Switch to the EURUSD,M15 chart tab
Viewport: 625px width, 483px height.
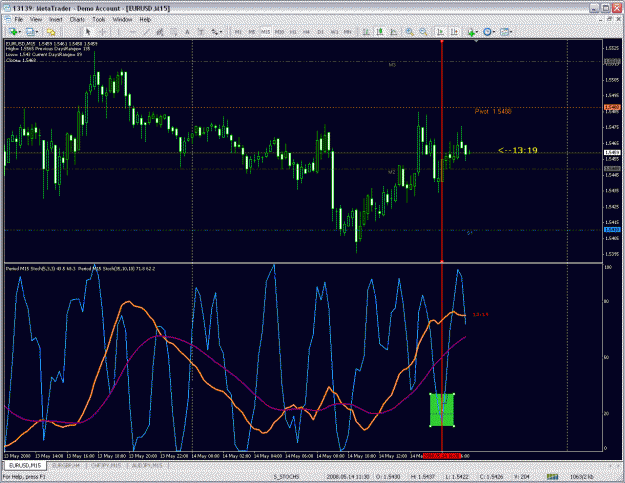25,465
